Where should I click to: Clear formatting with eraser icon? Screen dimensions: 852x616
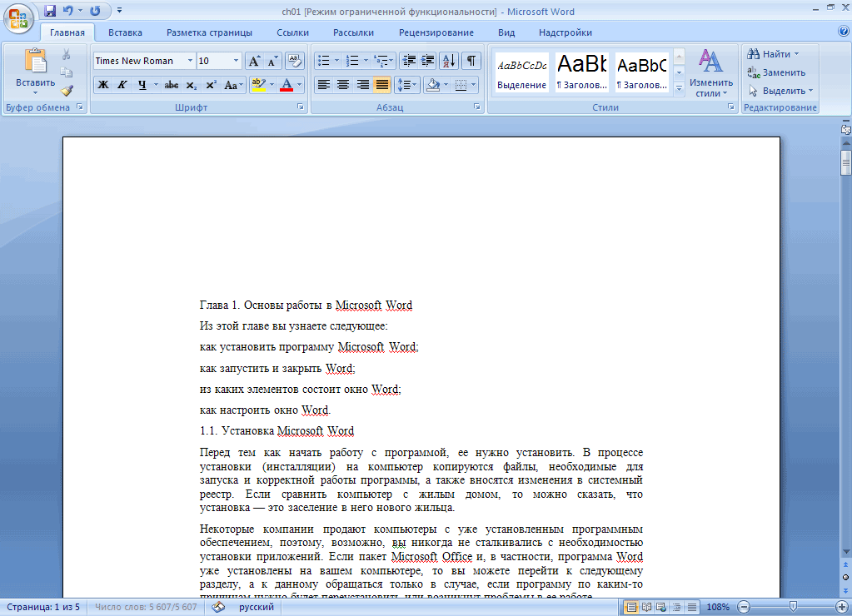[x=294, y=61]
